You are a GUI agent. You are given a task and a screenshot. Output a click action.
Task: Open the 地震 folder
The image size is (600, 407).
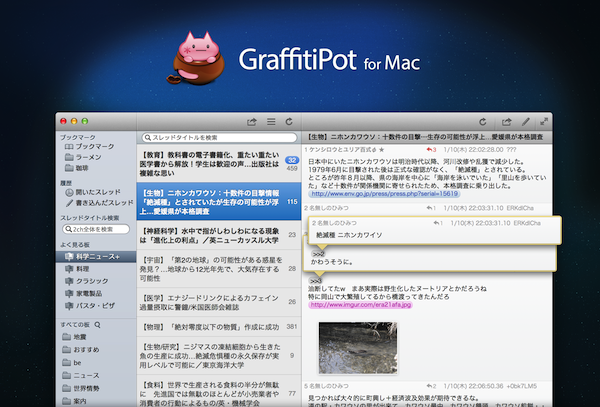[74, 337]
